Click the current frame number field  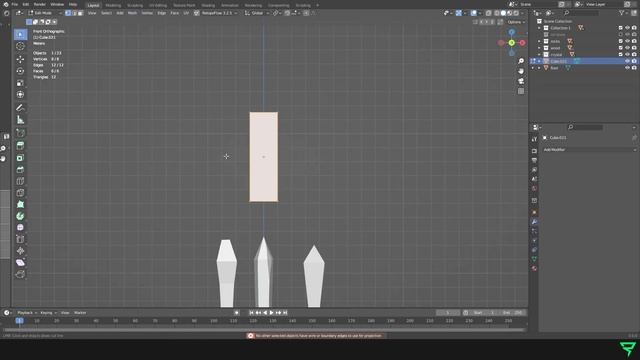(448, 313)
